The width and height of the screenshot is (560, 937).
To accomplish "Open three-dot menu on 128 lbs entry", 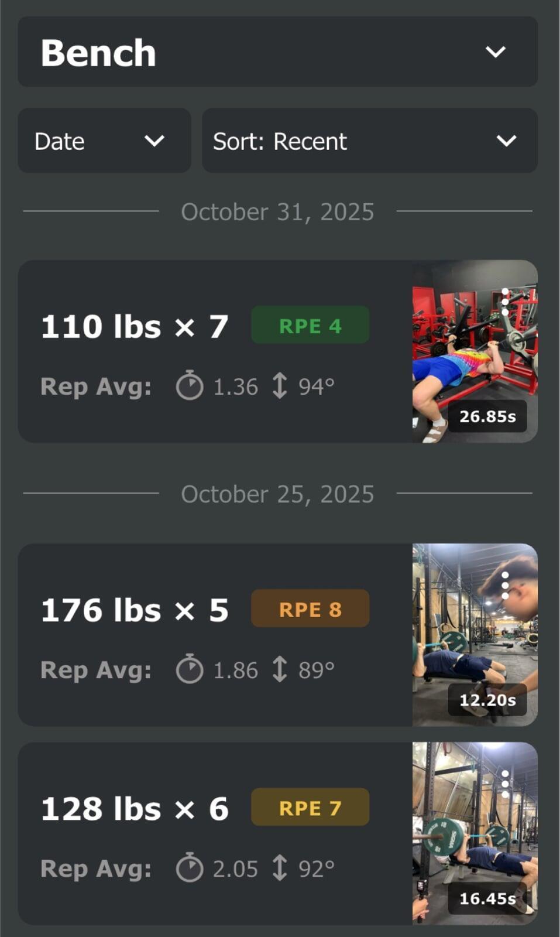I will 505,784.
